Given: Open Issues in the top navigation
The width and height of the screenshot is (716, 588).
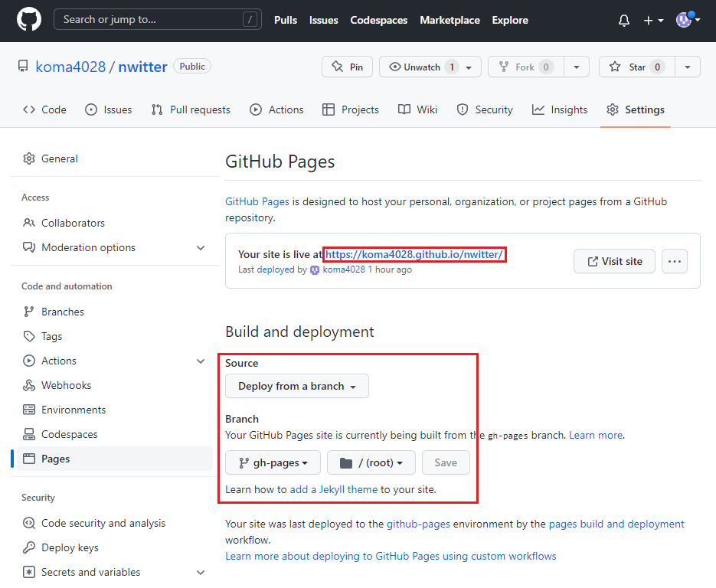Looking at the screenshot, I should pyautogui.click(x=324, y=20).
